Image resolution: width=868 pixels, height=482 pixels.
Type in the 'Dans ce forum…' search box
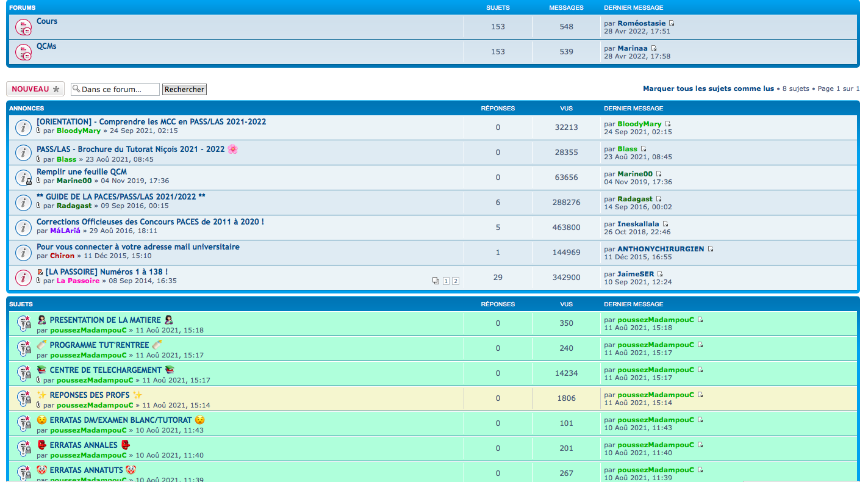point(120,90)
